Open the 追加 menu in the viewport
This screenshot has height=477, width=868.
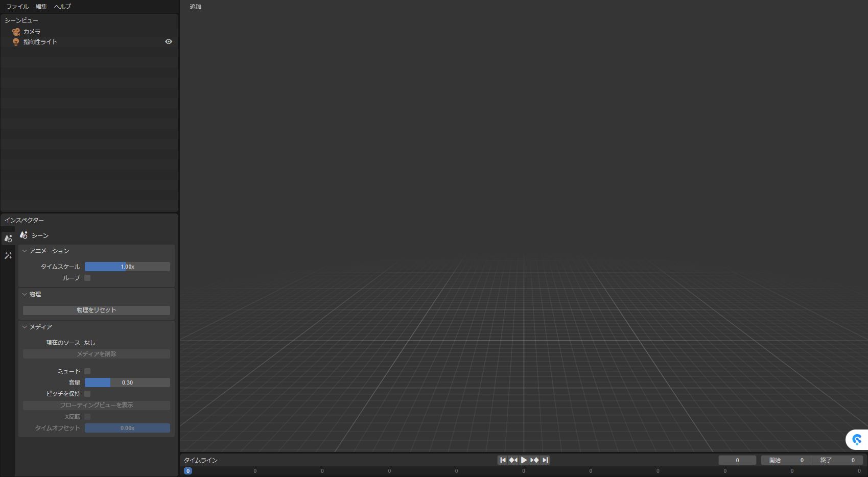click(x=195, y=7)
